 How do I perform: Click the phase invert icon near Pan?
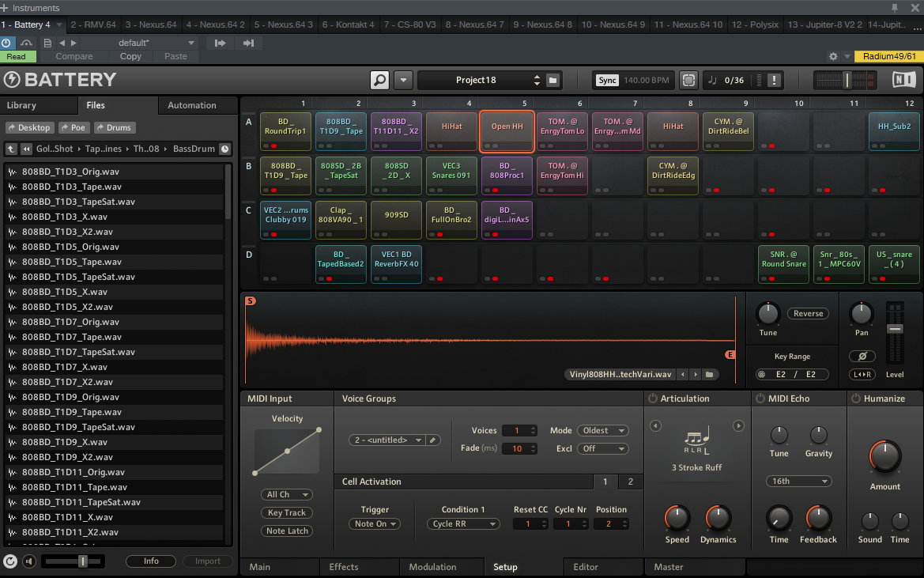(x=862, y=357)
